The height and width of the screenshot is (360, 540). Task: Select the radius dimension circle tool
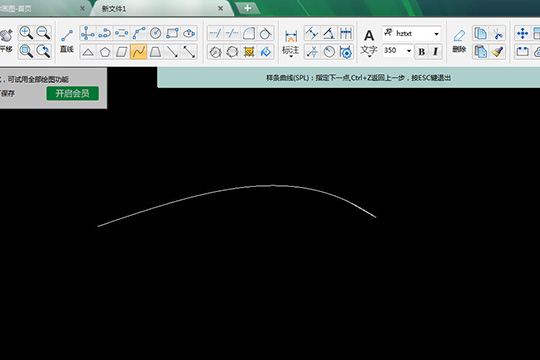tap(329, 52)
